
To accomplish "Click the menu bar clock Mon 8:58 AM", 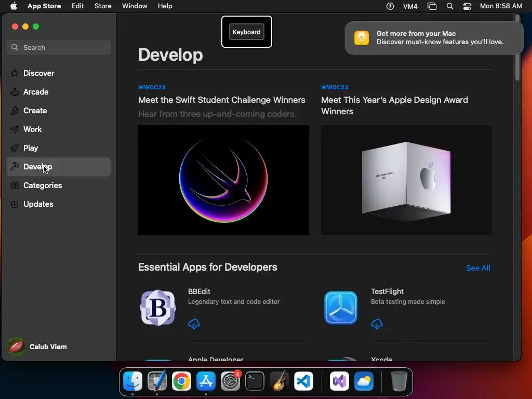I will 501,6.
